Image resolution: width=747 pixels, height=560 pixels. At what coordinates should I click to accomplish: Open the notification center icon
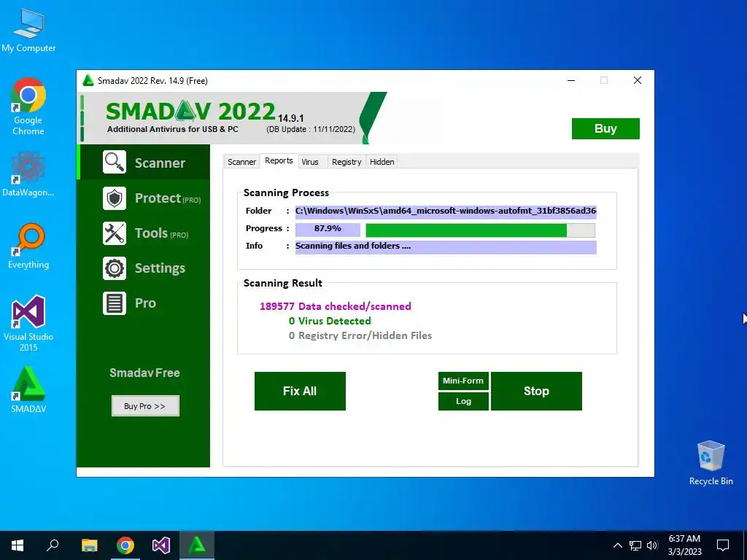pyautogui.click(x=723, y=545)
